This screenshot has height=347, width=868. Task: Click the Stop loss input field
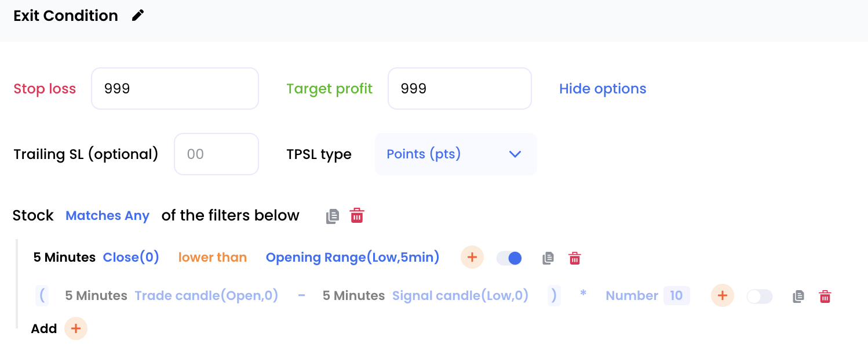[x=174, y=89]
